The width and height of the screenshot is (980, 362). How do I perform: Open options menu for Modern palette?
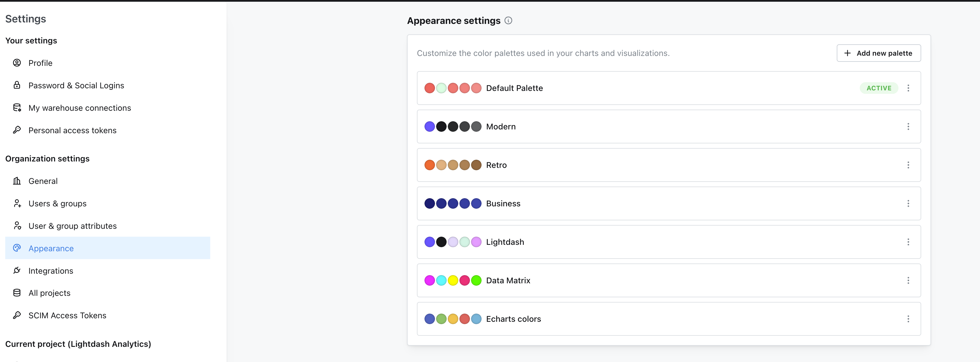[x=908, y=126]
